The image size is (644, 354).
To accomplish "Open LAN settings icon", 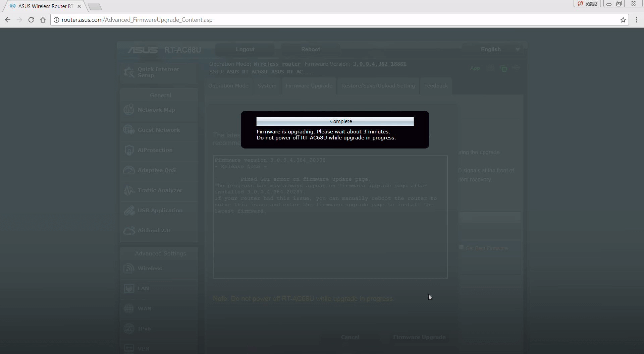I will 129,289.
